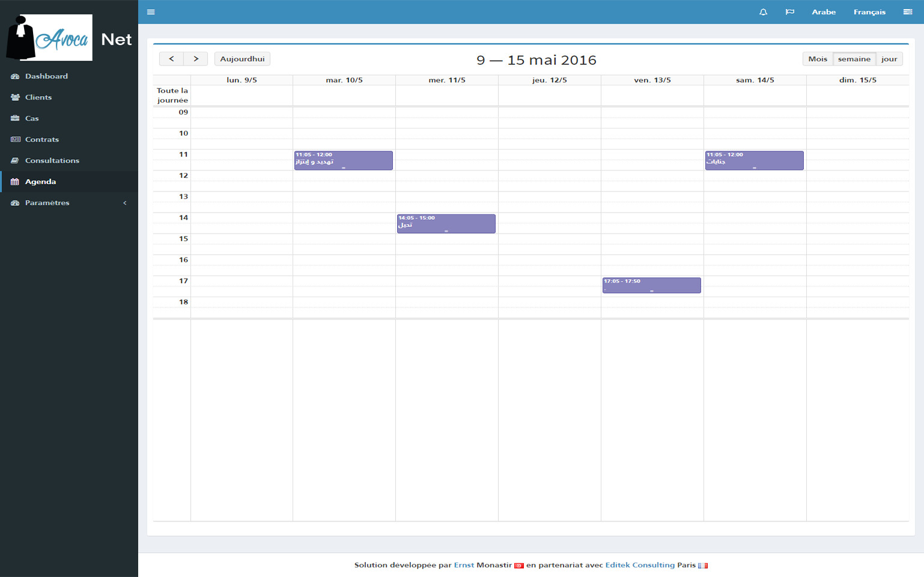
Task: Switch calendar to jour view
Action: coord(889,59)
